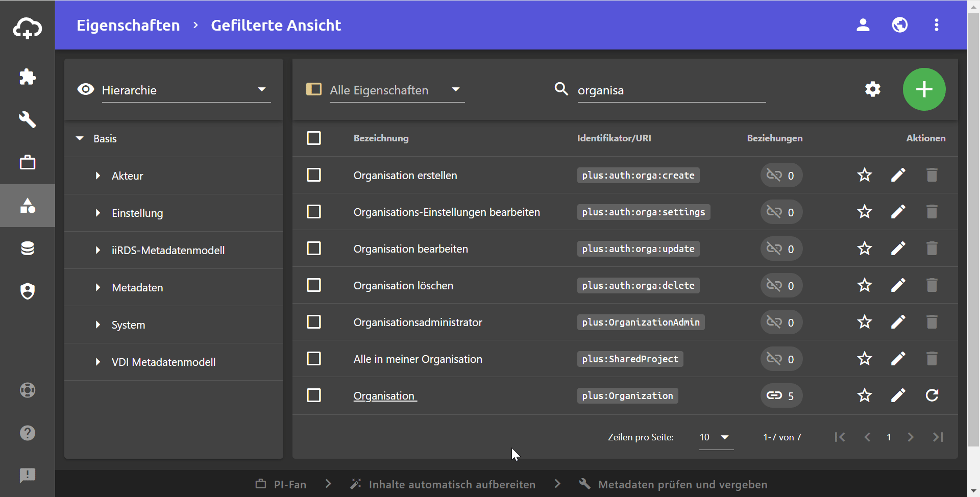Click the feedback speech bubble icon
Viewport: 980px width, 497px height.
click(x=28, y=476)
